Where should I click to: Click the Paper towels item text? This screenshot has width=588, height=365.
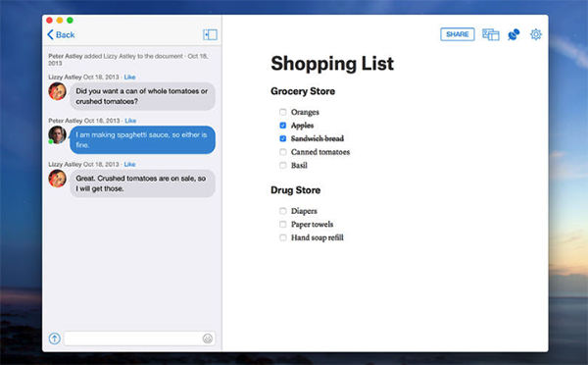coord(312,224)
